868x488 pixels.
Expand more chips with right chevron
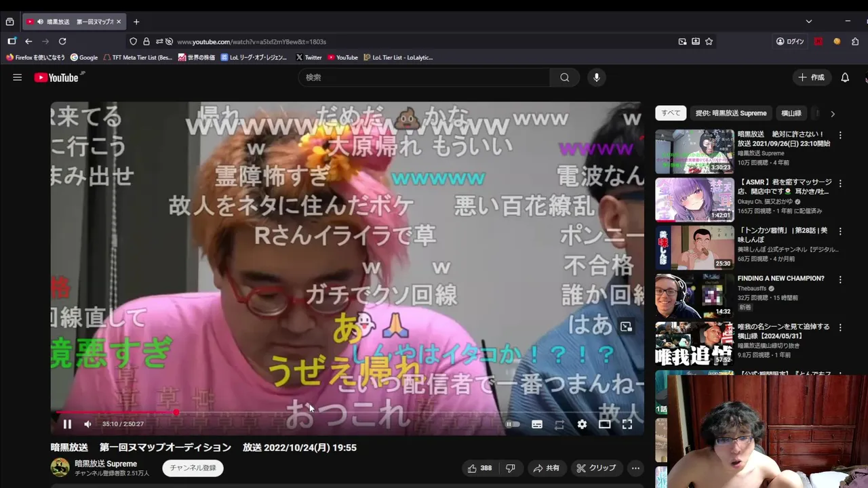[x=833, y=113]
